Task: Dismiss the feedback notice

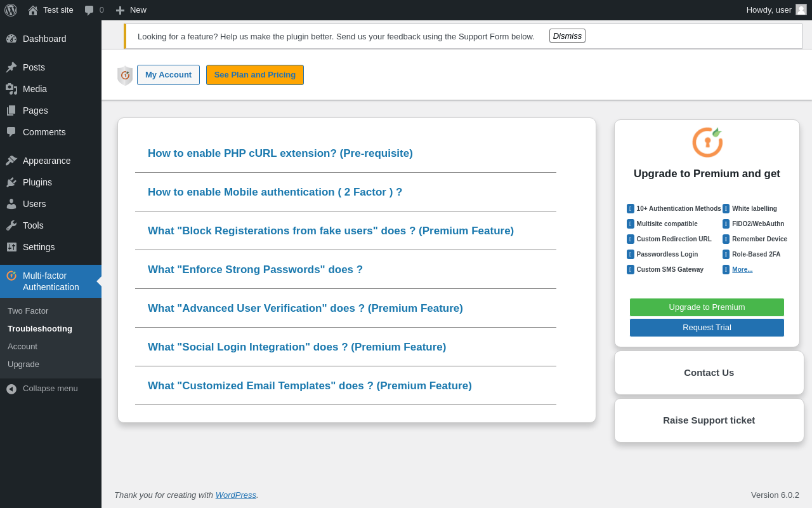Action: (x=567, y=36)
